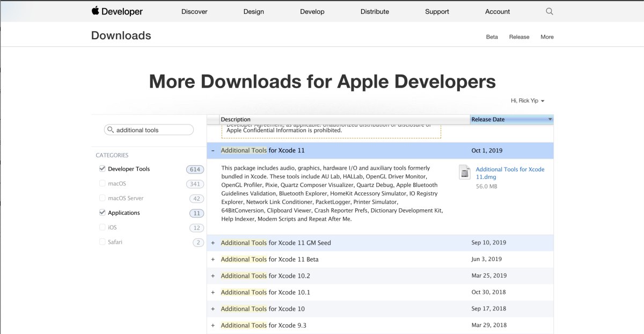This screenshot has width=644, height=334.
Task: Sort by the Release Date column header
Action: (511, 119)
